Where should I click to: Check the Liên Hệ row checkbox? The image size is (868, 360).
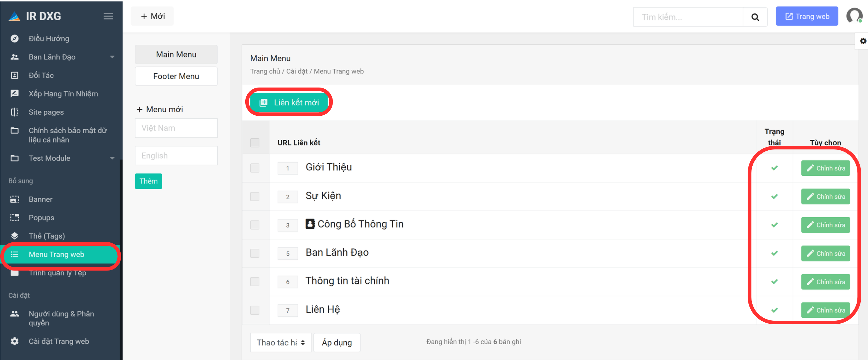tap(255, 310)
